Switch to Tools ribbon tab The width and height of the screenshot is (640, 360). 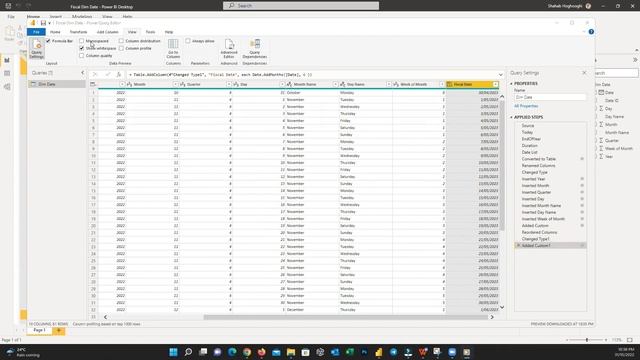pyautogui.click(x=150, y=32)
